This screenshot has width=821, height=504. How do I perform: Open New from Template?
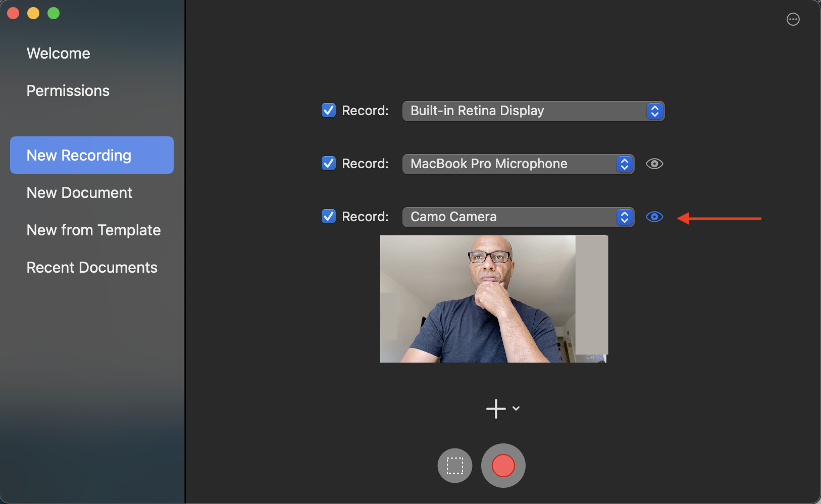coord(93,230)
